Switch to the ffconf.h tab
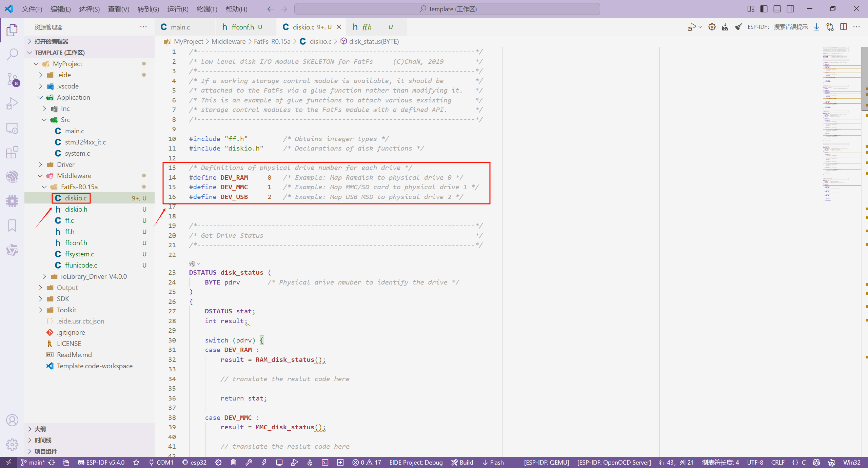Viewport: 868px width, 468px height. (242, 27)
